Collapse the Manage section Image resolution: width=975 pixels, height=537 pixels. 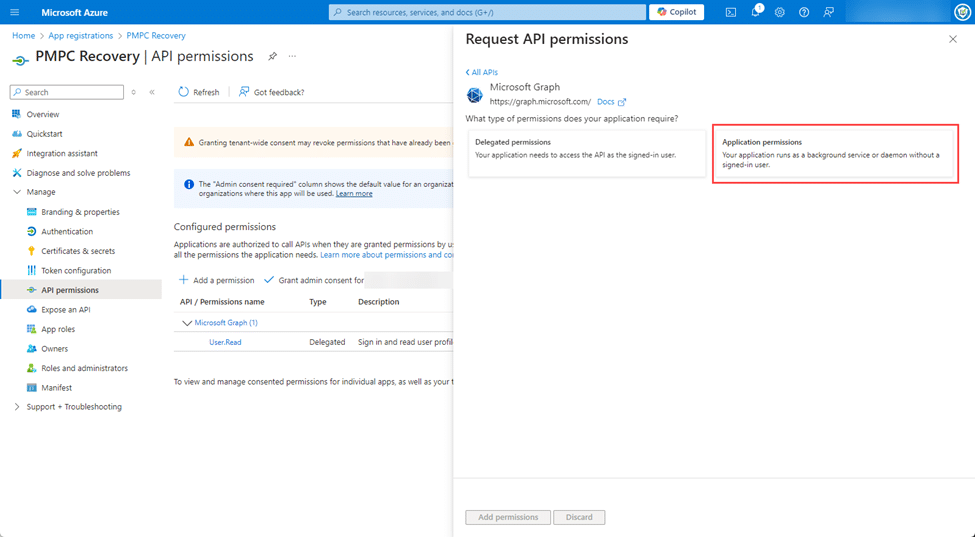click(x=17, y=192)
